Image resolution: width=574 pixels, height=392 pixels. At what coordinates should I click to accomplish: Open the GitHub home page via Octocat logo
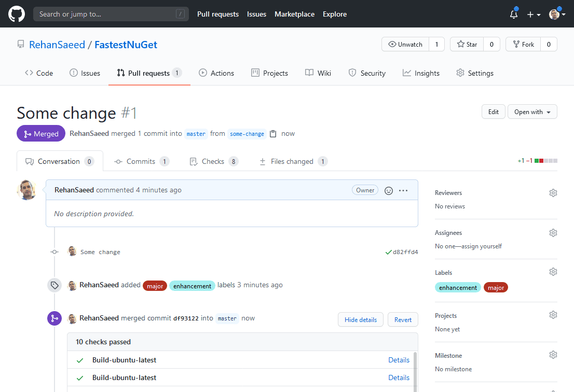click(16, 13)
